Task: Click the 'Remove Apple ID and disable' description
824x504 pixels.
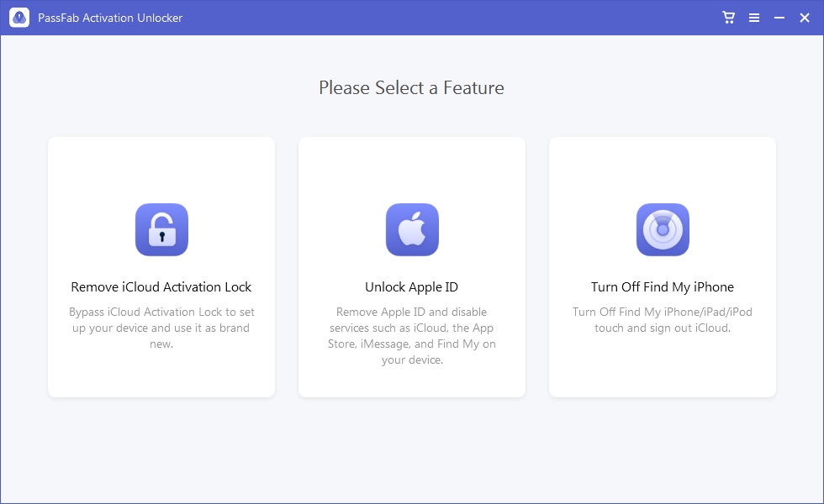Action: coord(411,335)
